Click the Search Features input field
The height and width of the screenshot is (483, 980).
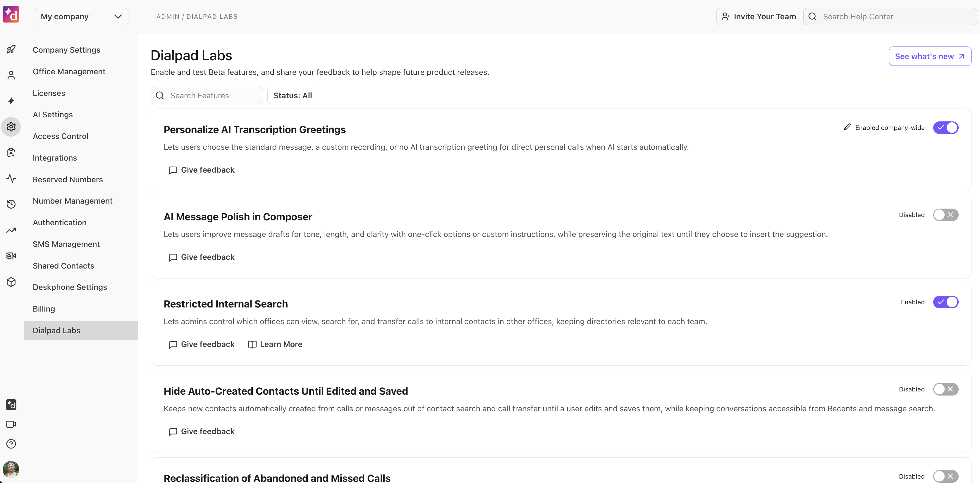207,95
